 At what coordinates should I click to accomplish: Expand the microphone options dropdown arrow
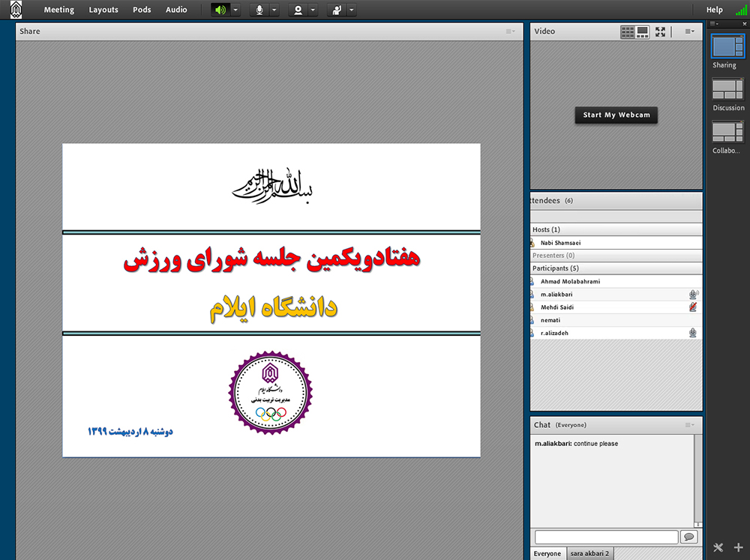point(274,10)
